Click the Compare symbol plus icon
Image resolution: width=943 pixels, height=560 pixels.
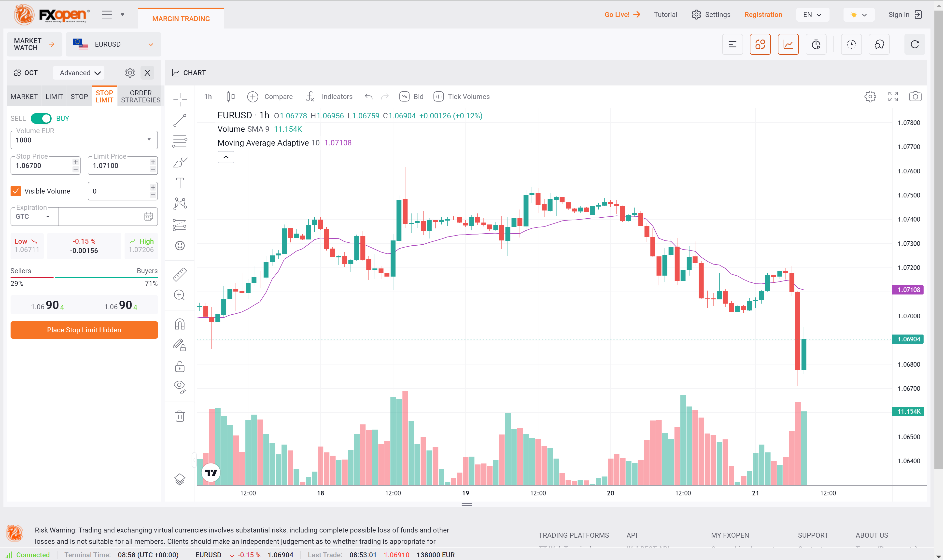(253, 97)
